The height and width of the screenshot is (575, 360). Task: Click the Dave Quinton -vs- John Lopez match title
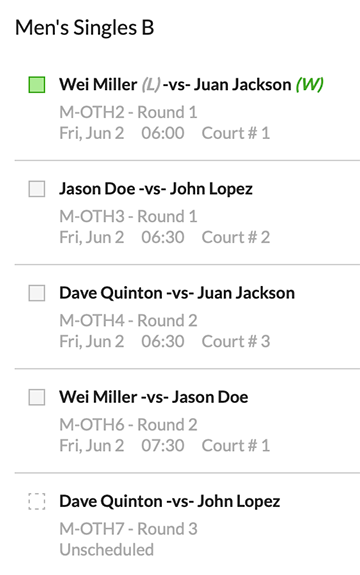coord(170,502)
